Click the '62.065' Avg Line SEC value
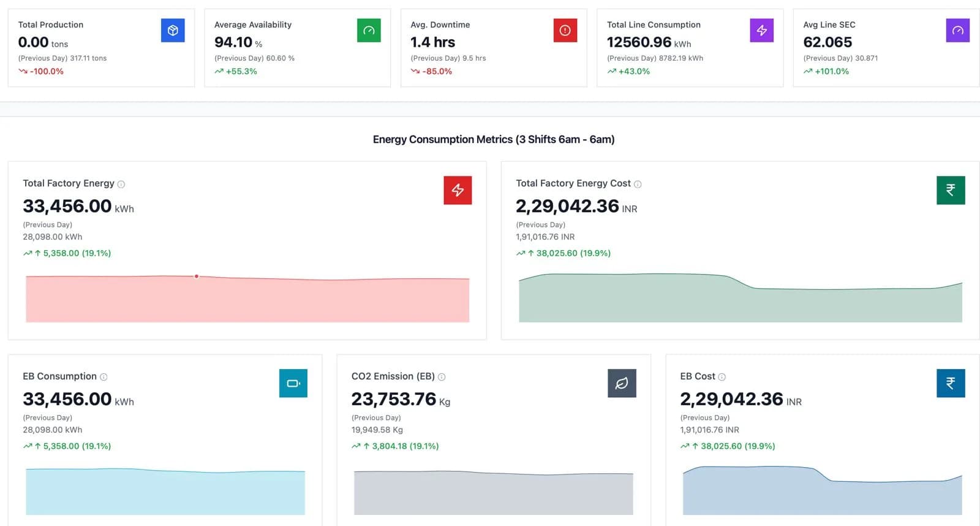Screen dimensions: 980x526 pyautogui.click(x=827, y=42)
